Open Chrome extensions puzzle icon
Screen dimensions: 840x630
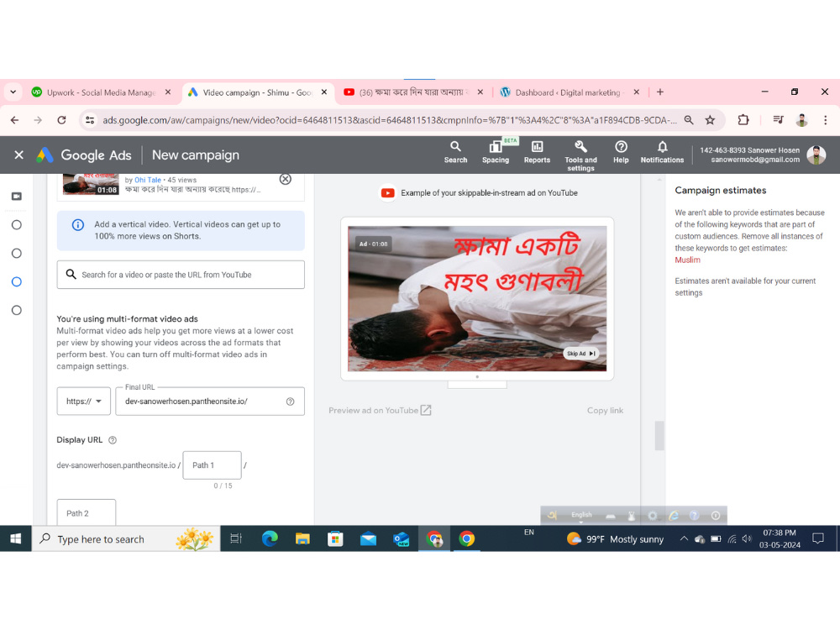coord(743,120)
